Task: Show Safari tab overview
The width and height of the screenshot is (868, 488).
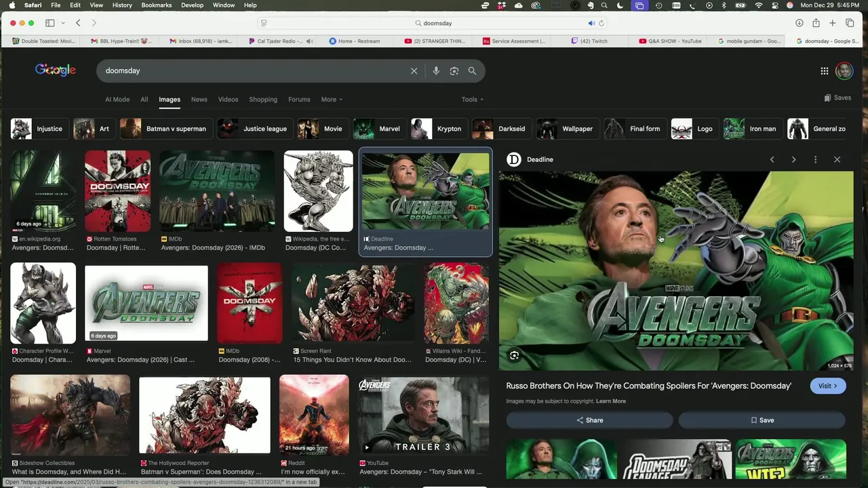Action: click(x=850, y=23)
